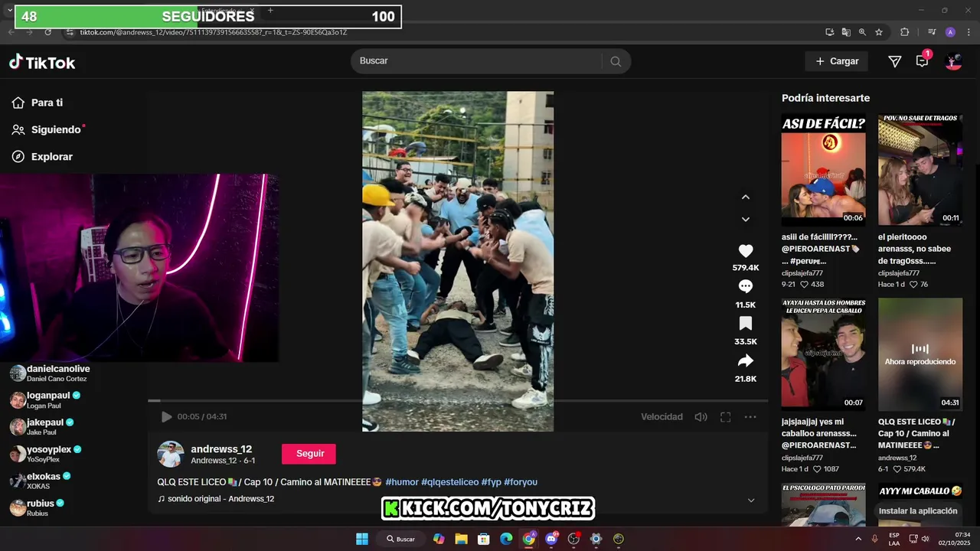Open the andrewss_12 author avatar
Image resolution: width=980 pixels, height=551 pixels.
click(x=171, y=454)
